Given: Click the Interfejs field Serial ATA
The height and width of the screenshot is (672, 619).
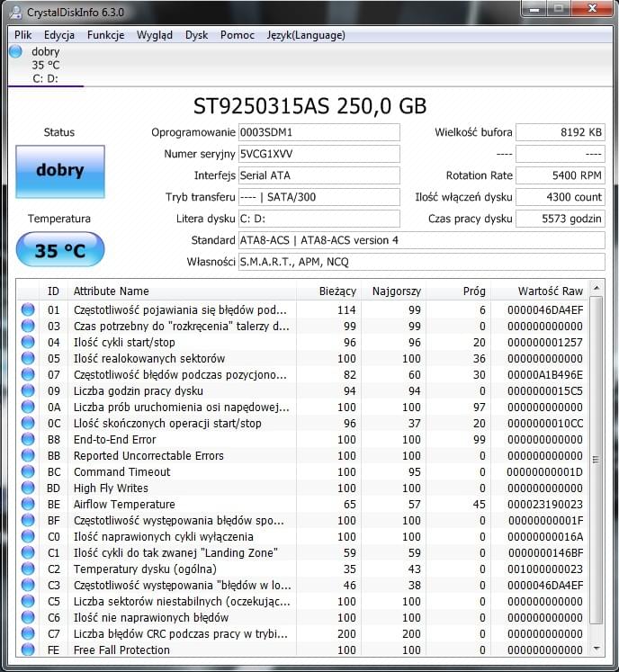Looking at the screenshot, I should [318, 175].
